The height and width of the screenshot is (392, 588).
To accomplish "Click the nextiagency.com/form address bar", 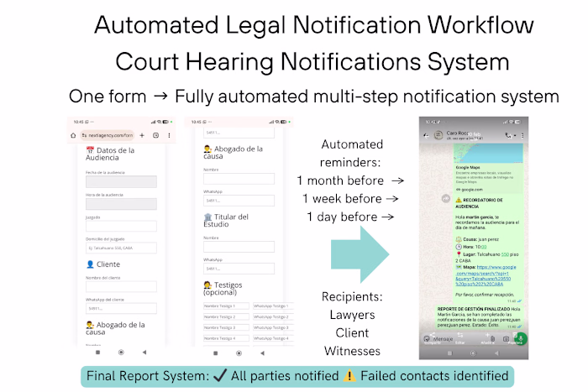I will [x=108, y=135].
